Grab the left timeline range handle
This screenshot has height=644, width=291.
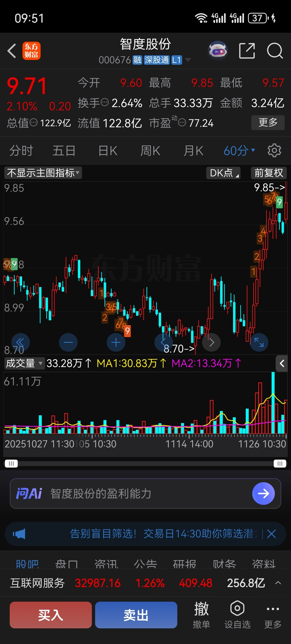coord(11,464)
